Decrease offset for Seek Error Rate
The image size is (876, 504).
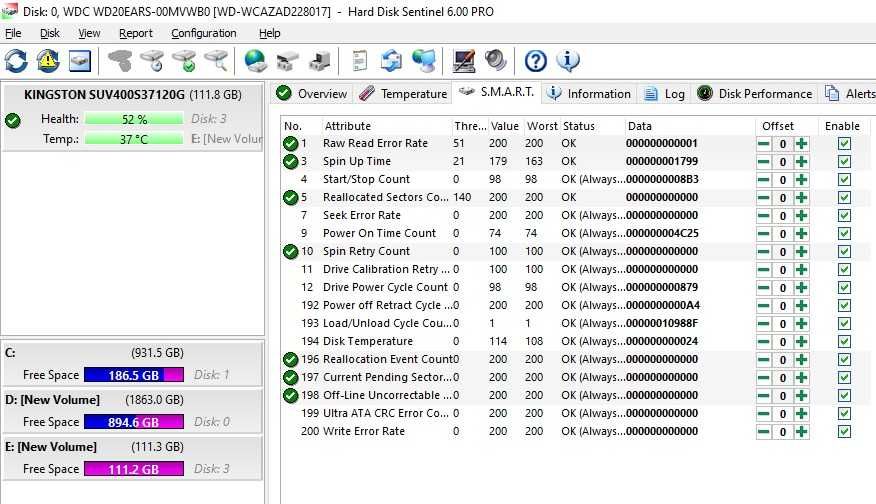tap(764, 216)
